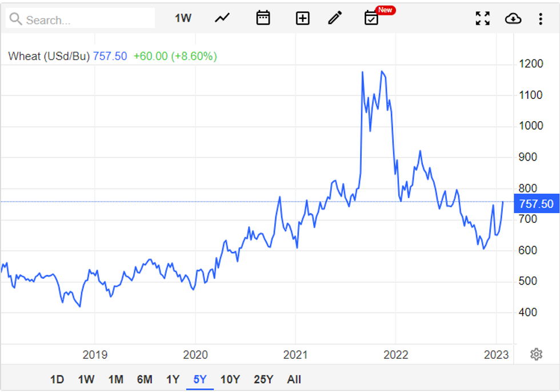Open the chart type line icon
The height and width of the screenshot is (392, 560).
click(x=222, y=18)
